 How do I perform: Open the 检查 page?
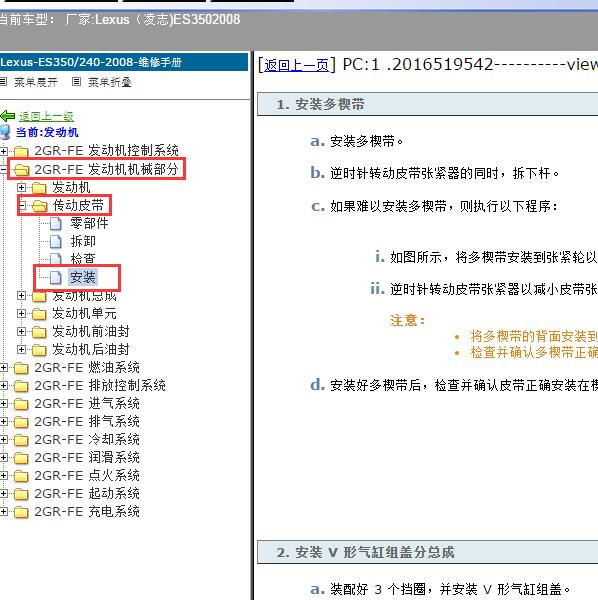click(83, 259)
